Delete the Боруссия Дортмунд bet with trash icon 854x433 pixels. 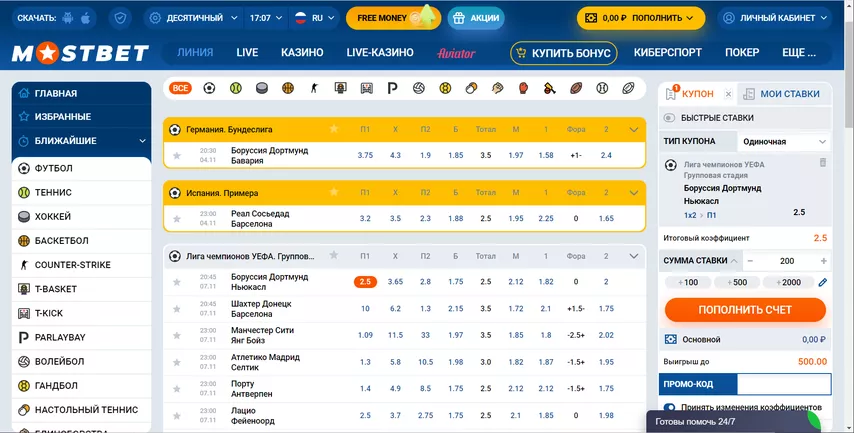tap(822, 162)
